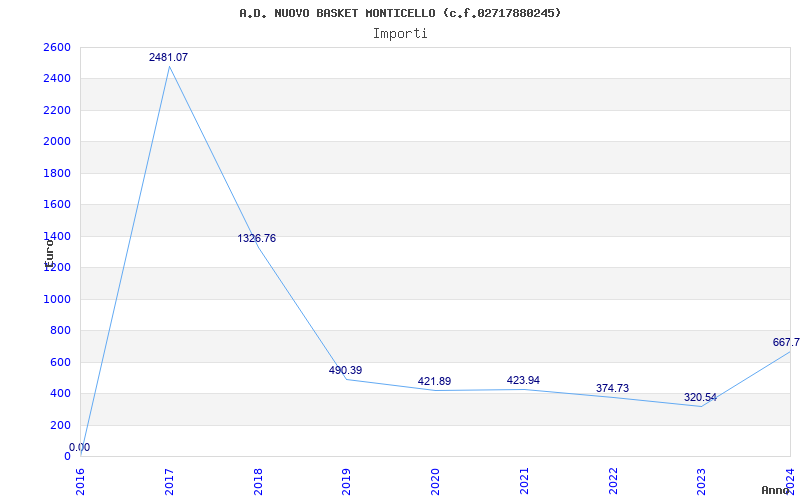
Task: Select the 374.73 data label
Action: coord(612,388)
